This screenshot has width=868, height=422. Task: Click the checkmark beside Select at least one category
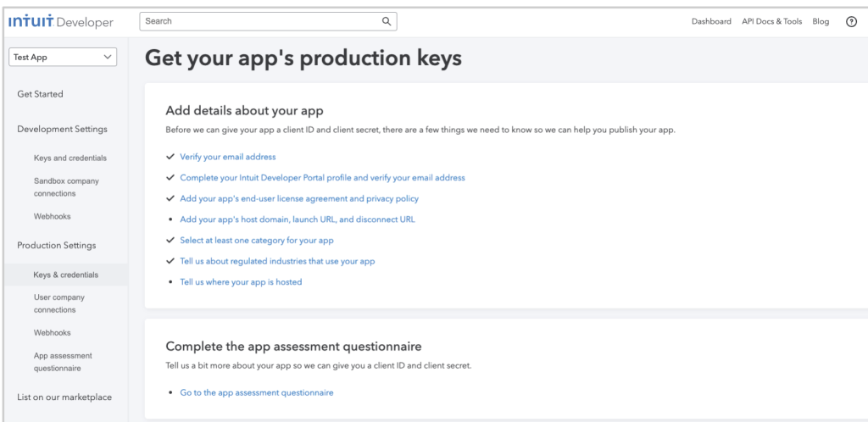pos(170,241)
